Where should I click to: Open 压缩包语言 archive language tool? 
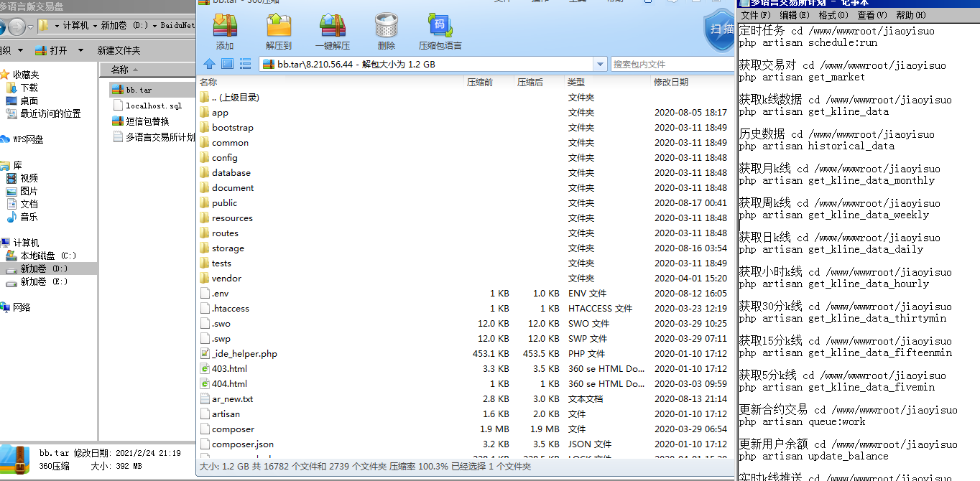(x=440, y=31)
